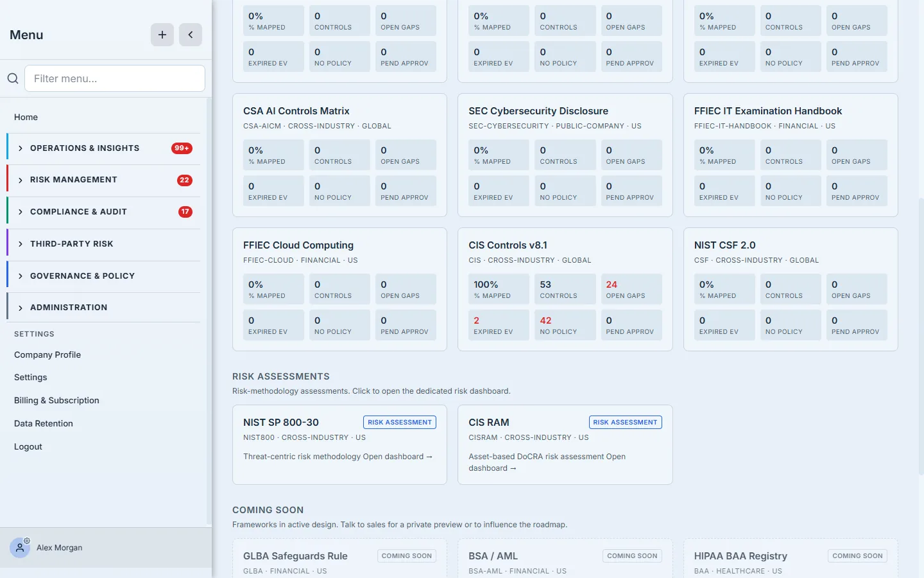
Task: Click the 99+ badge on Operations & Insights
Action: [182, 148]
